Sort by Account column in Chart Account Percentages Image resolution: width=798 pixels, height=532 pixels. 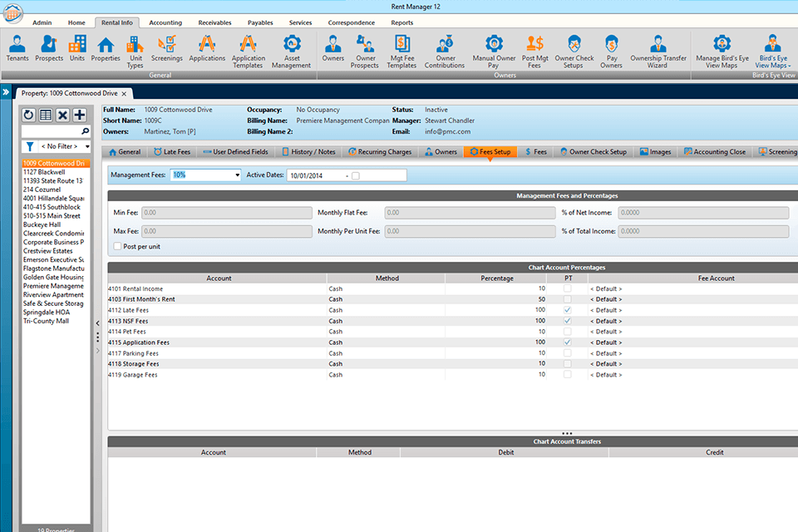tap(219, 278)
